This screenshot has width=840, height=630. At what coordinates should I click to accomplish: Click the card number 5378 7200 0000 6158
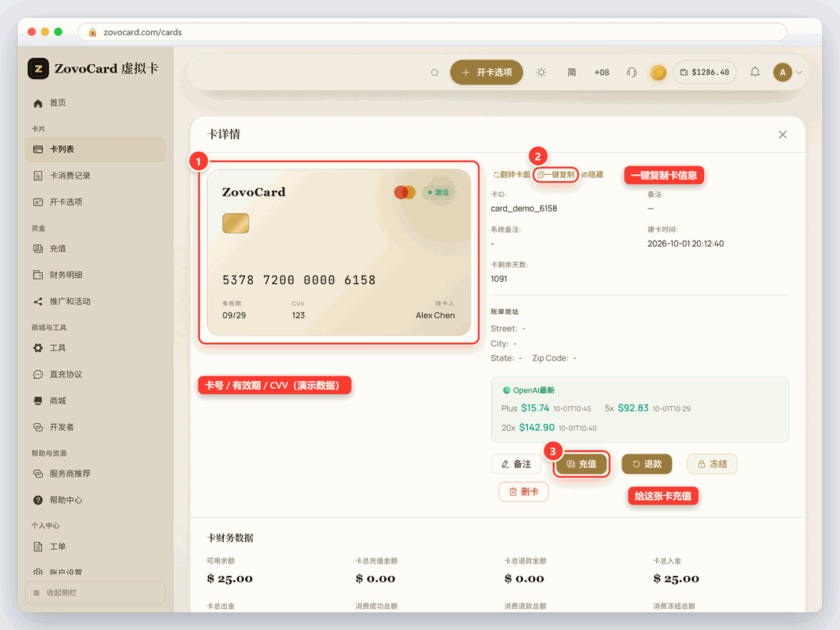pos(299,280)
